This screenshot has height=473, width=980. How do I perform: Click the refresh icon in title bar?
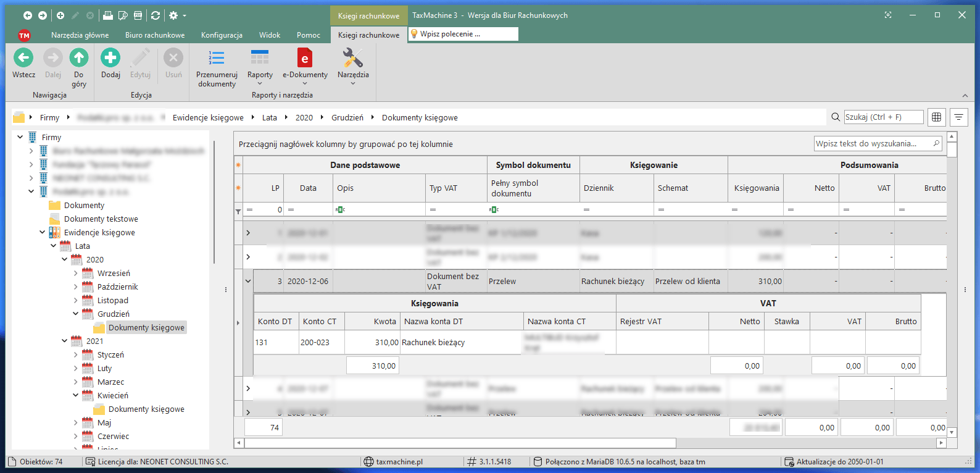point(156,15)
